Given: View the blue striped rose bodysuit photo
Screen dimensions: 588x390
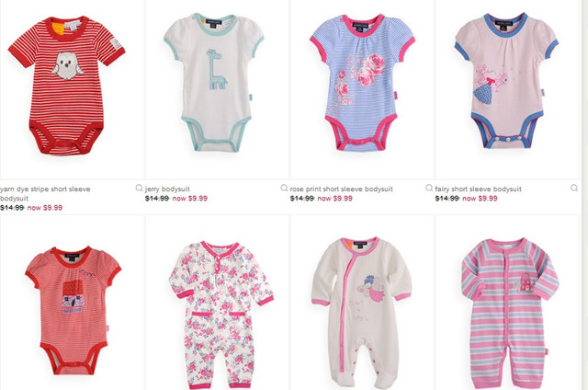Looking at the screenshot, I should tap(362, 83).
